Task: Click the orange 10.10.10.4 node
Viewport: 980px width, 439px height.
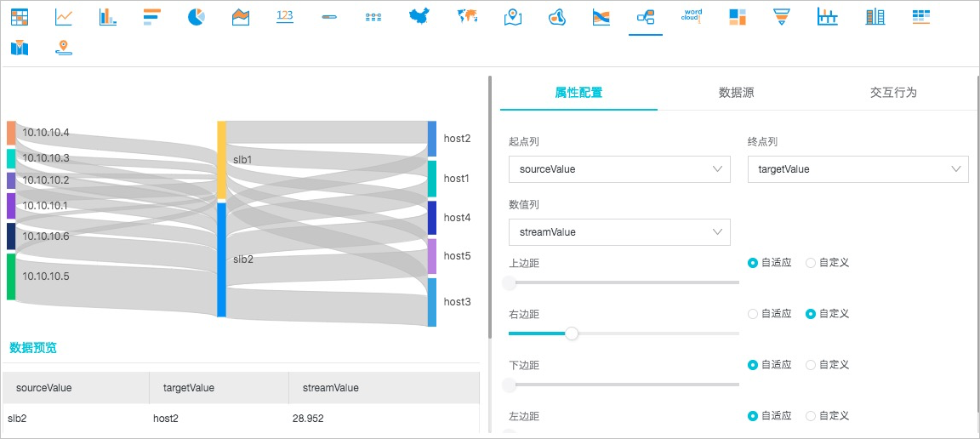Action: 10,134
